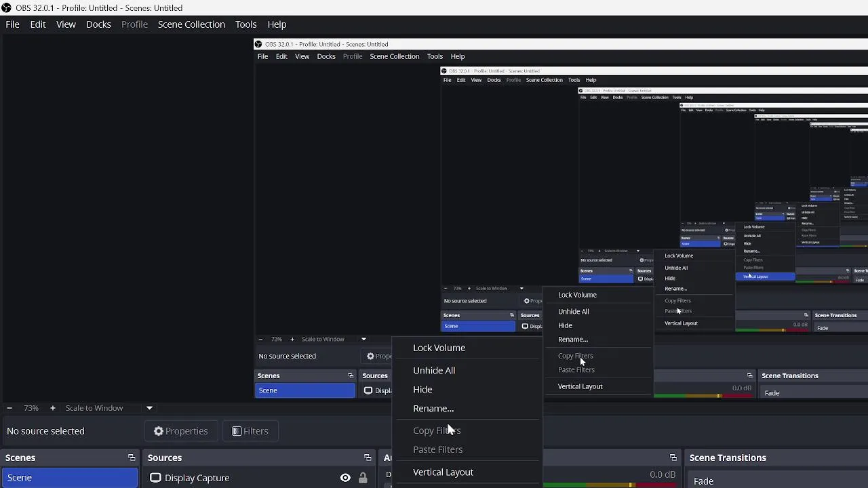Click Help in the first nested preview menu bar
This screenshot has height=488, width=868.
[458, 57]
